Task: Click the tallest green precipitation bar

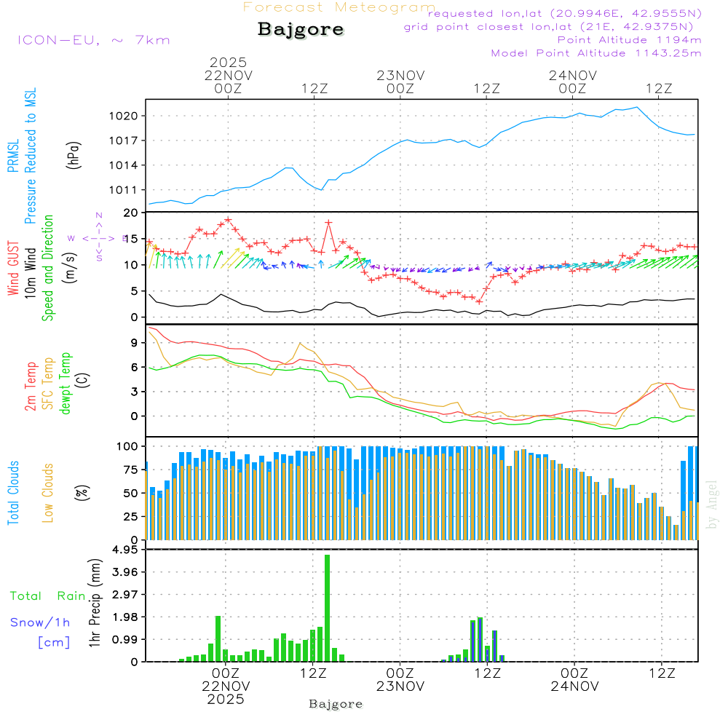Action: 328,608
